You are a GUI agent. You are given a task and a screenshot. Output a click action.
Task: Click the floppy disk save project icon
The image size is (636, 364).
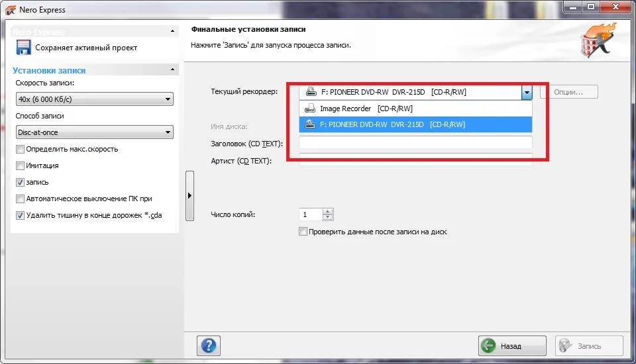click(x=24, y=48)
